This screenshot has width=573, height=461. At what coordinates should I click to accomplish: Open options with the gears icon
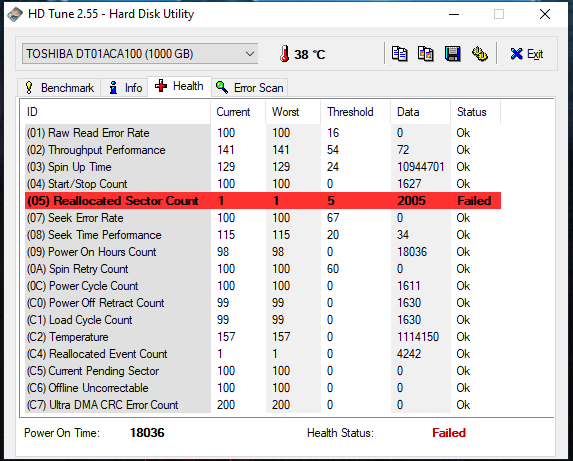coord(479,54)
